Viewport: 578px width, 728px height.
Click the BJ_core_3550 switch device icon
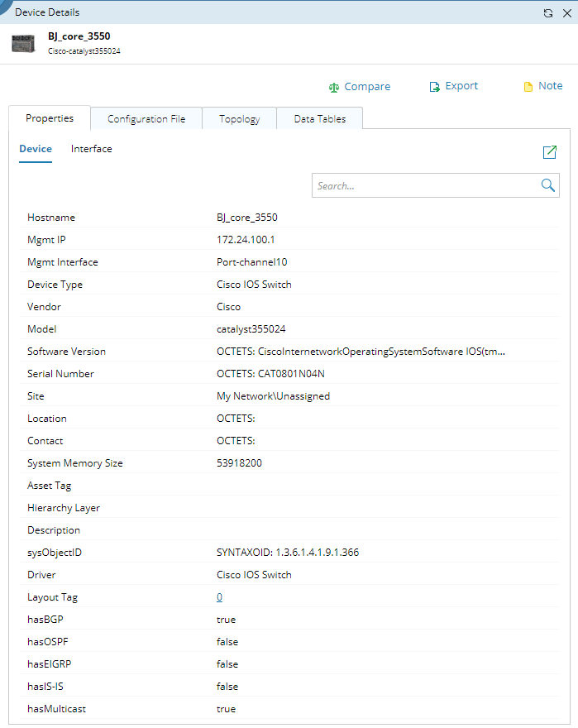23,43
